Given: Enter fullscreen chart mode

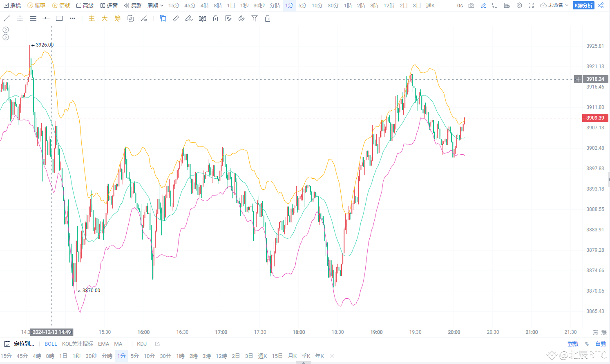Looking at the screenshot, I should click(531, 5).
